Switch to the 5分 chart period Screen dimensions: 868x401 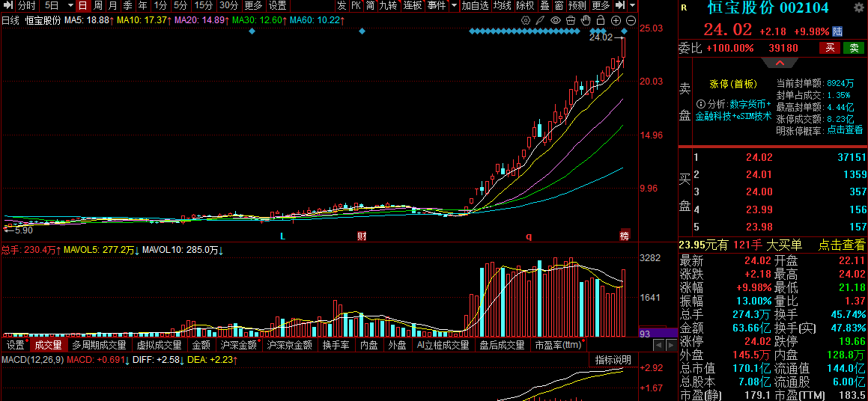[x=180, y=6]
